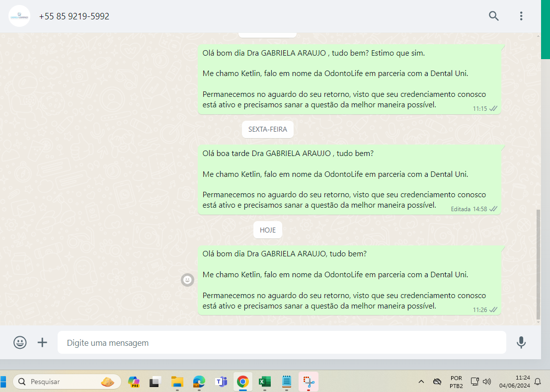Screen dimensions: 550x392
Task: Open the emoji picker
Action: [20, 342]
